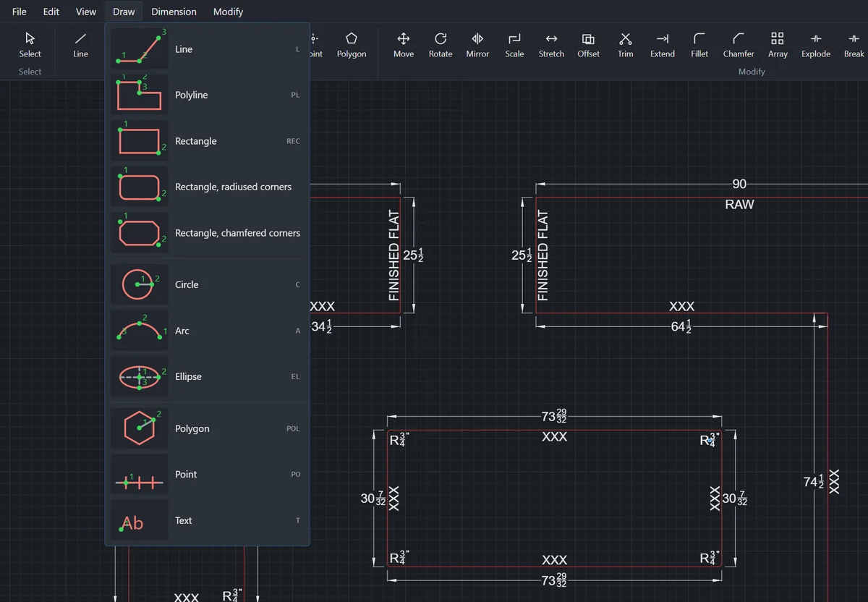This screenshot has height=602, width=868.
Task: Choose Point from the Draw menu
Action: click(x=208, y=474)
